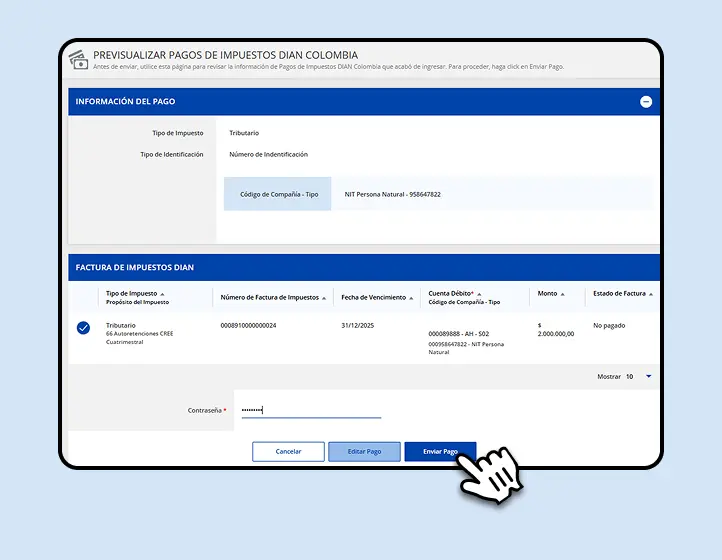Select due date 31/12/2025
722x560 pixels.
[x=357, y=325]
